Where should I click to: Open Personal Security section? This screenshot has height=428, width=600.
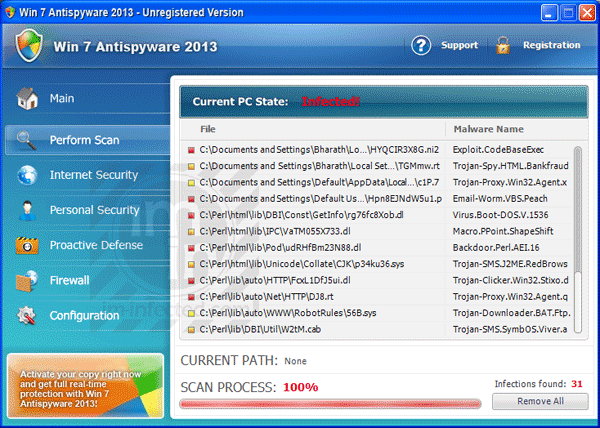88,210
